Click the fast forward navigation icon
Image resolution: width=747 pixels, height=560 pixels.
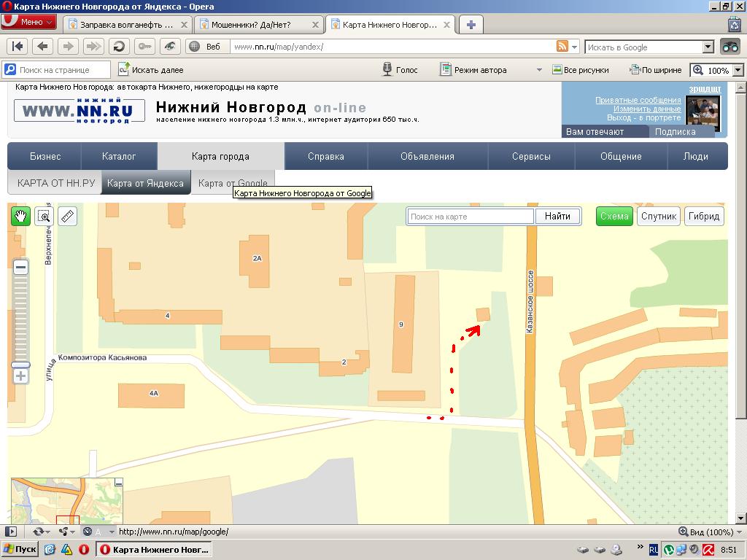click(x=93, y=46)
